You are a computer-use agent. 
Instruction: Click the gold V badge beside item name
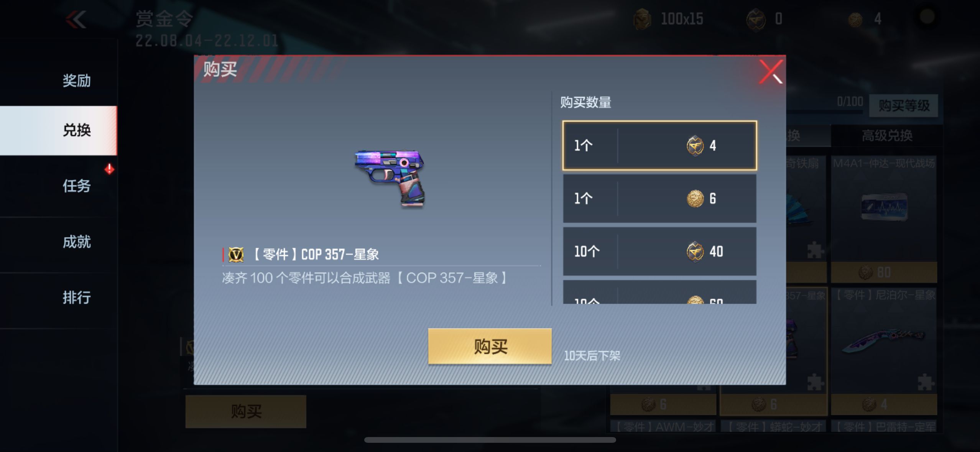click(236, 254)
